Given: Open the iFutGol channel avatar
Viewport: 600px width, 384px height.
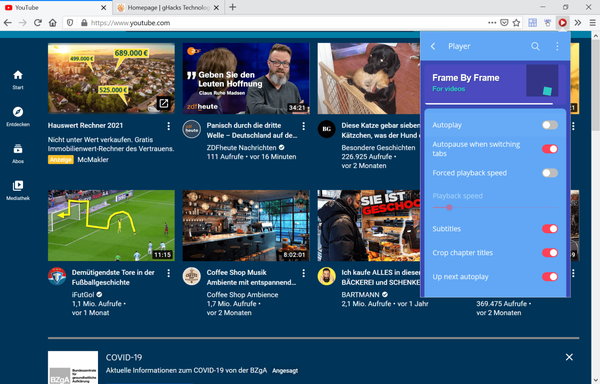Looking at the screenshot, I should pos(57,277).
